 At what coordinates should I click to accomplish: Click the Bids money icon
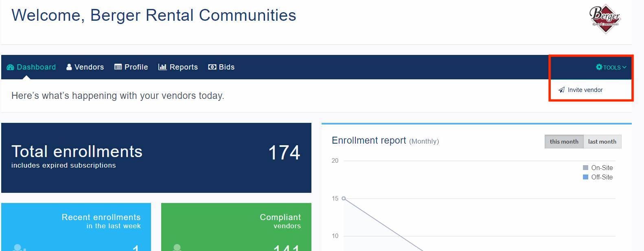[212, 67]
